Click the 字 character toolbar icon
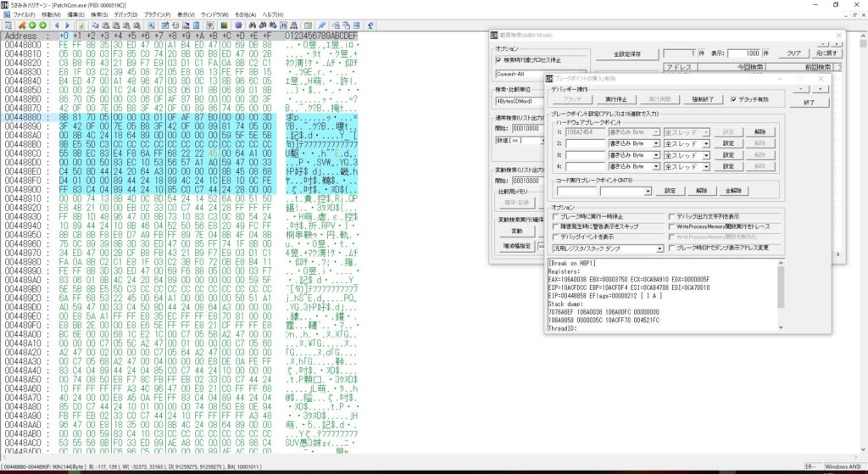 click(210, 25)
